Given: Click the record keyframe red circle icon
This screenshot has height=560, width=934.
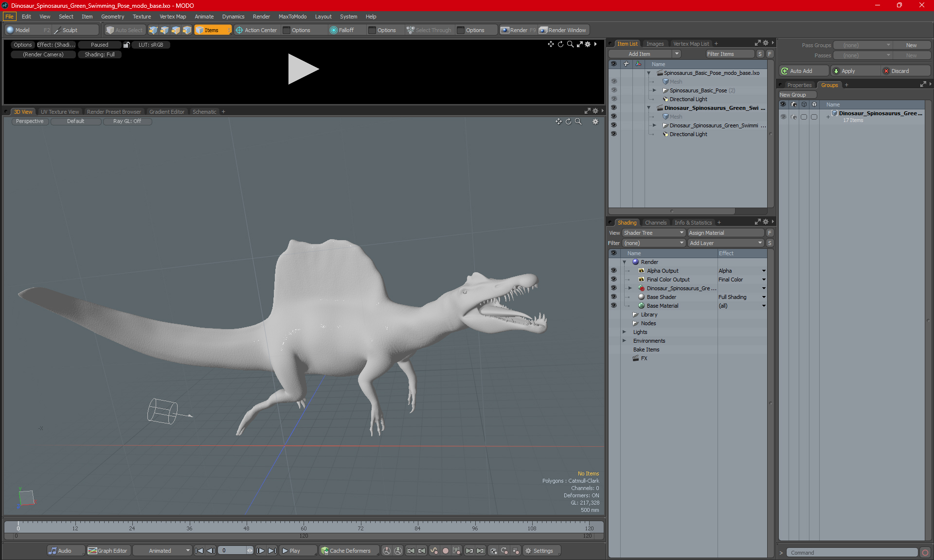Looking at the screenshot, I should tap(445, 551).
